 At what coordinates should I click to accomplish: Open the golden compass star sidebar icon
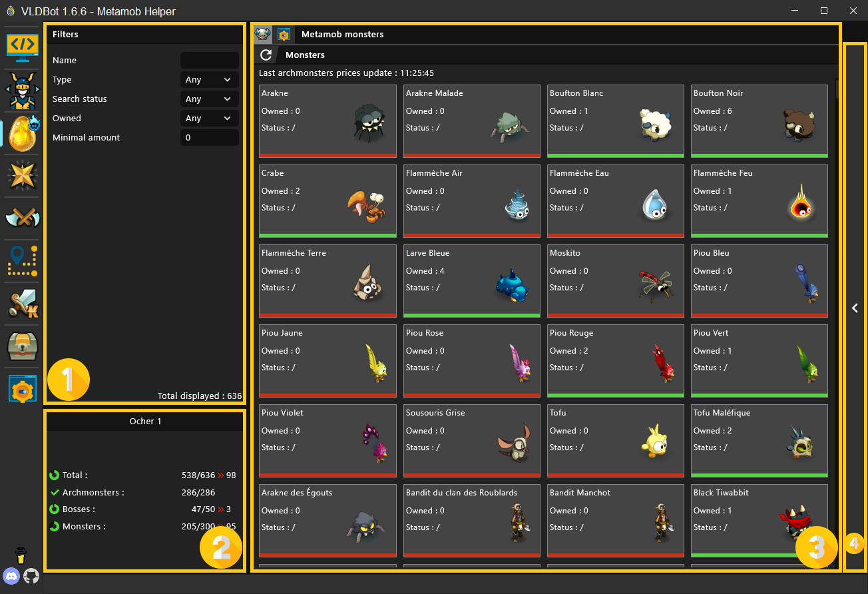[23, 176]
